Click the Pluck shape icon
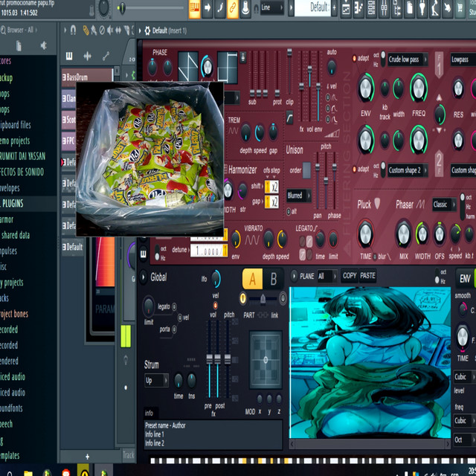 pyautogui.click(x=377, y=204)
